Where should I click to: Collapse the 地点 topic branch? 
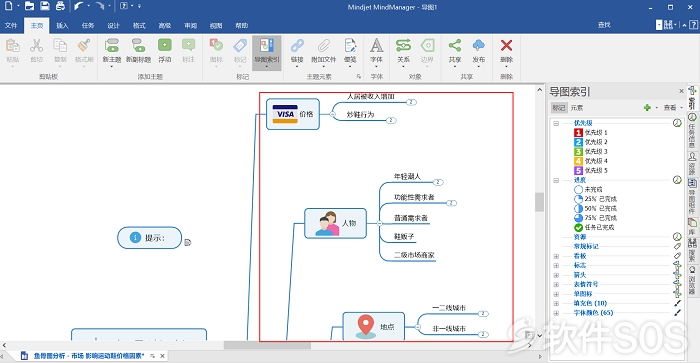point(417,327)
